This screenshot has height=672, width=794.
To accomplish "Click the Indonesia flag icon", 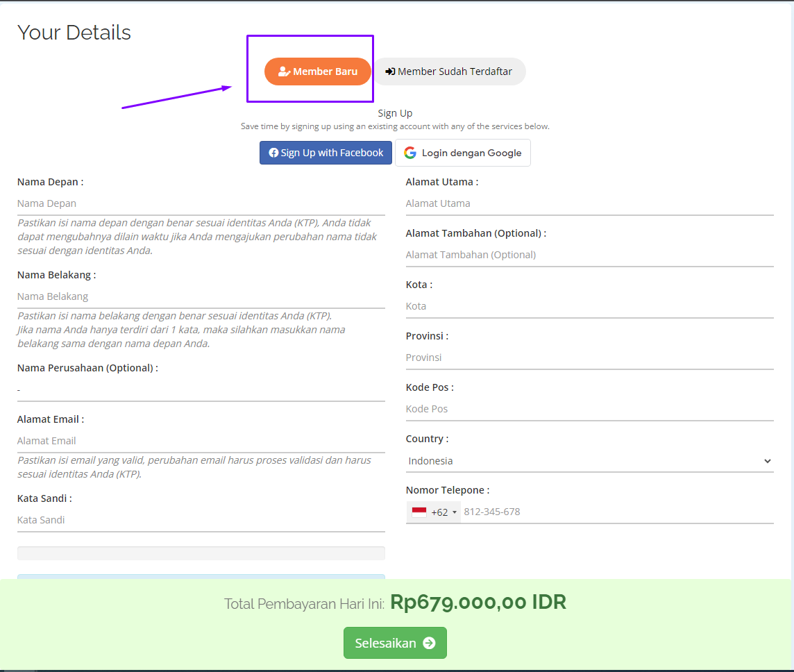I will click(419, 512).
